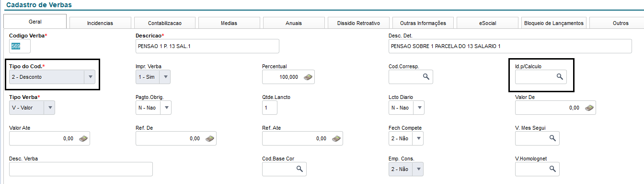The width and height of the screenshot is (644, 184).
Task: Click magnifier lookup in Cod.Corresp. field
Action: (425, 76)
